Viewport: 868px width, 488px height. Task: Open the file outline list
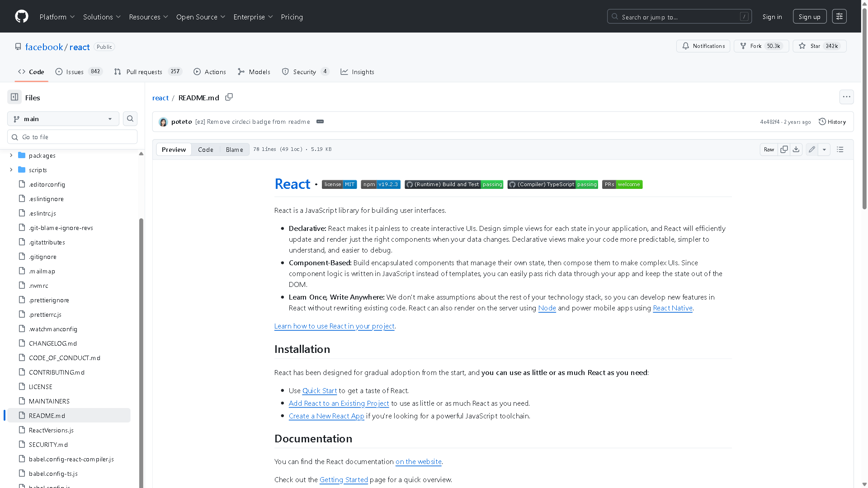(x=840, y=149)
